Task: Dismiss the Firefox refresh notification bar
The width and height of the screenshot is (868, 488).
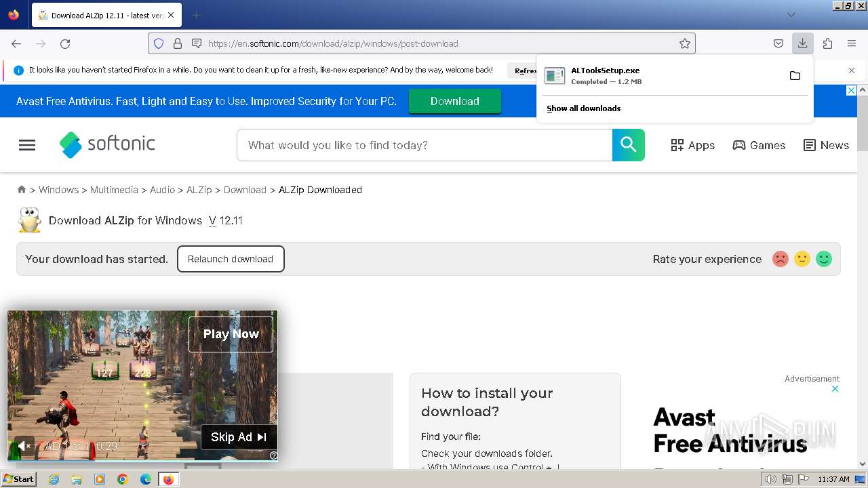Action: click(x=852, y=70)
